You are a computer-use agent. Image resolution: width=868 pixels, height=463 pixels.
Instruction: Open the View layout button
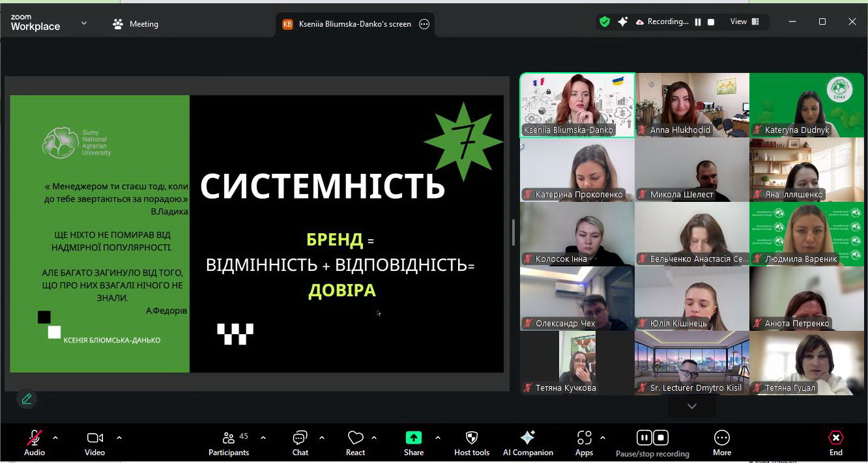(x=744, y=21)
